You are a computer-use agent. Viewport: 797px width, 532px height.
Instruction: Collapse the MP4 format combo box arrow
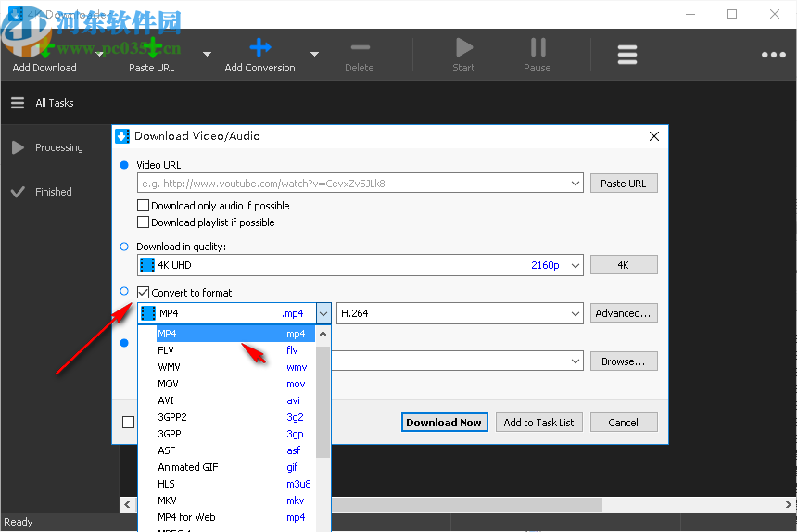(323, 313)
